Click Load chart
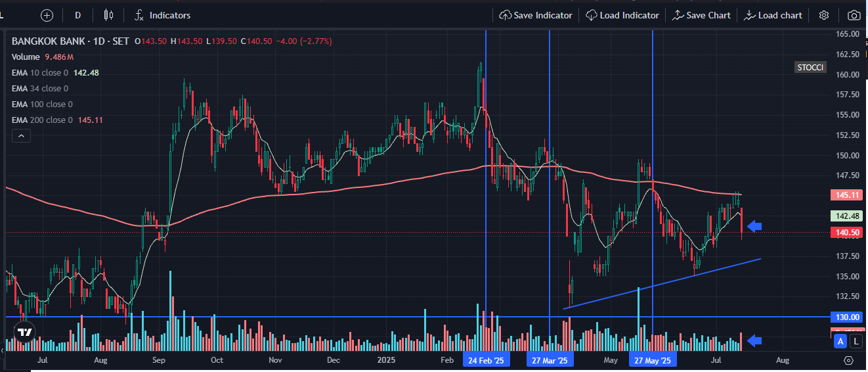The width and height of the screenshot is (868, 372). [773, 15]
